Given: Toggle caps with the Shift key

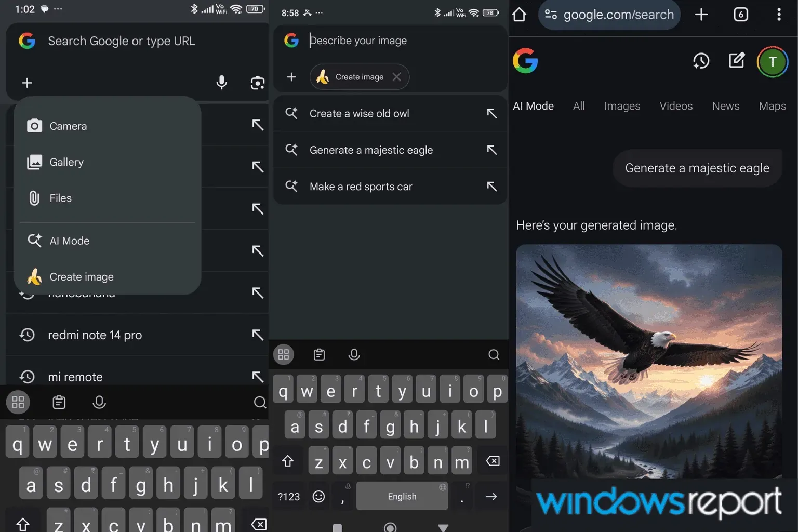Looking at the screenshot, I should click(x=288, y=460).
